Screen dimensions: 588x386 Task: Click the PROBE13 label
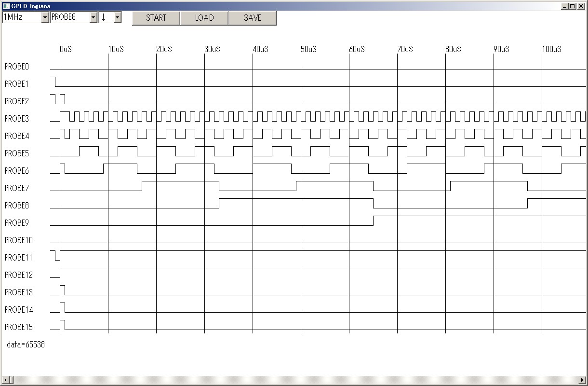(x=19, y=292)
